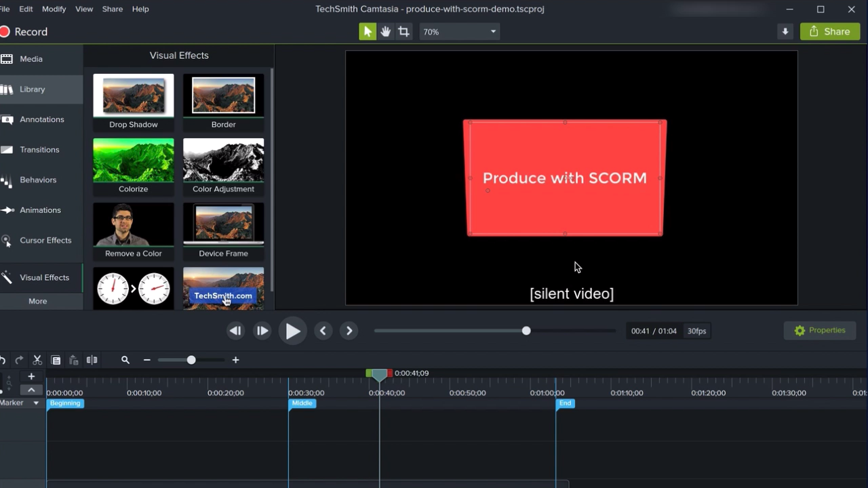This screenshot has height=488, width=868.
Task: Open the Behaviors tab
Action: [x=41, y=180]
